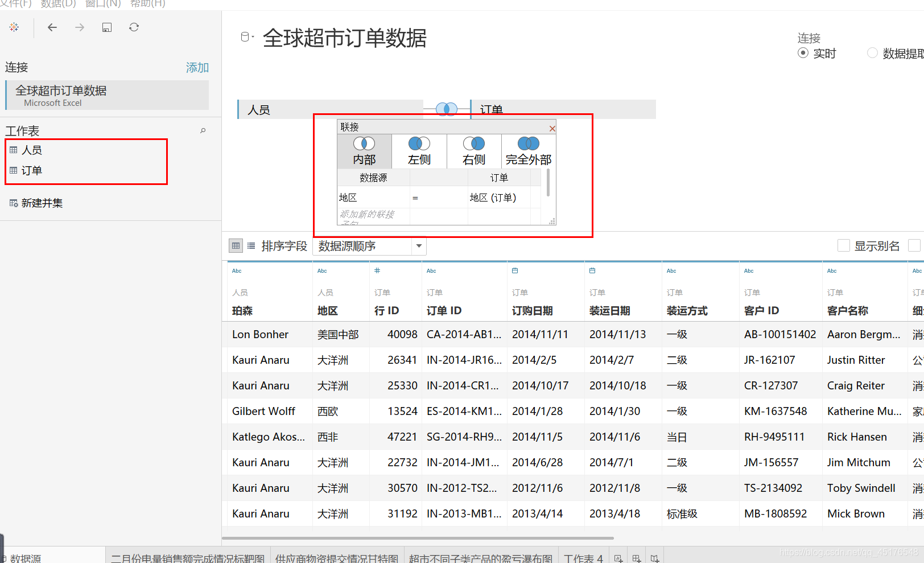Choose the 完全外部 full outer join
This screenshot has height=563, width=924.
point(529,151)
